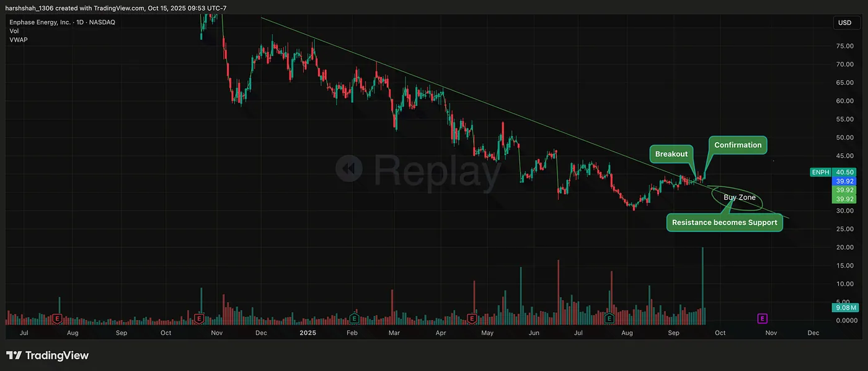
Task: Click the 15.00 volume axis label
Action: point(846,266)
